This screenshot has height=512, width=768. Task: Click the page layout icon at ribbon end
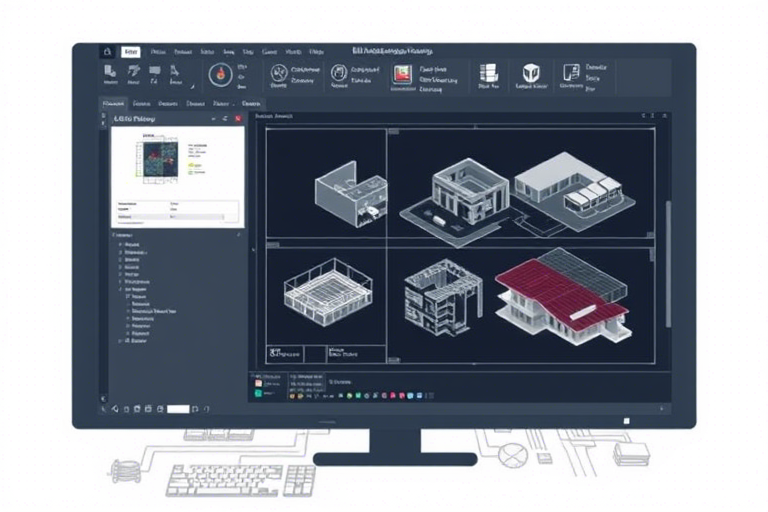coord(571,73)
